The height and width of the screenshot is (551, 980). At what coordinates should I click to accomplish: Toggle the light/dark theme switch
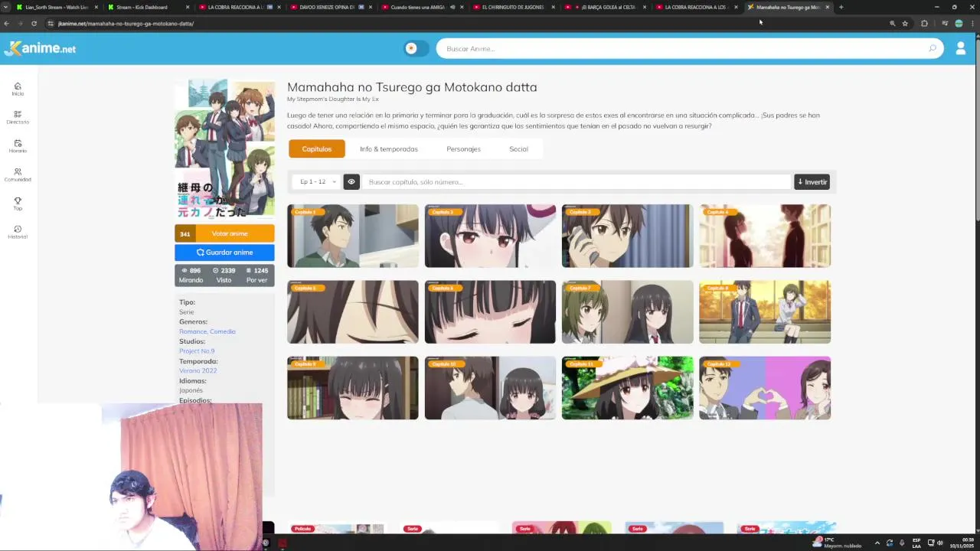tap(416, 48)
